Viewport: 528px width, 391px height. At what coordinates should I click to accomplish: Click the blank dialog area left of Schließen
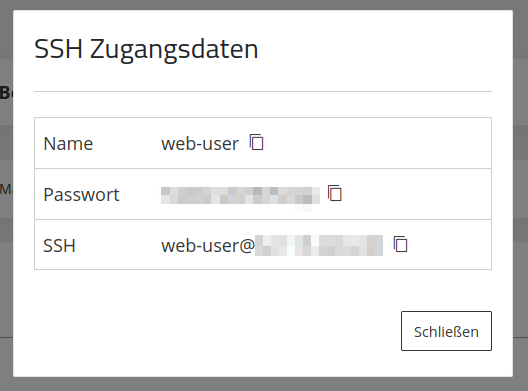(x=216, y=331)
